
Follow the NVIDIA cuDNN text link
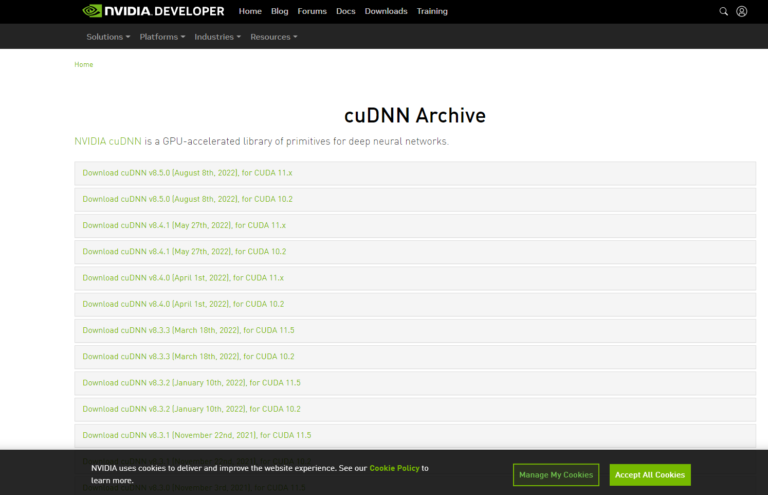107,141
